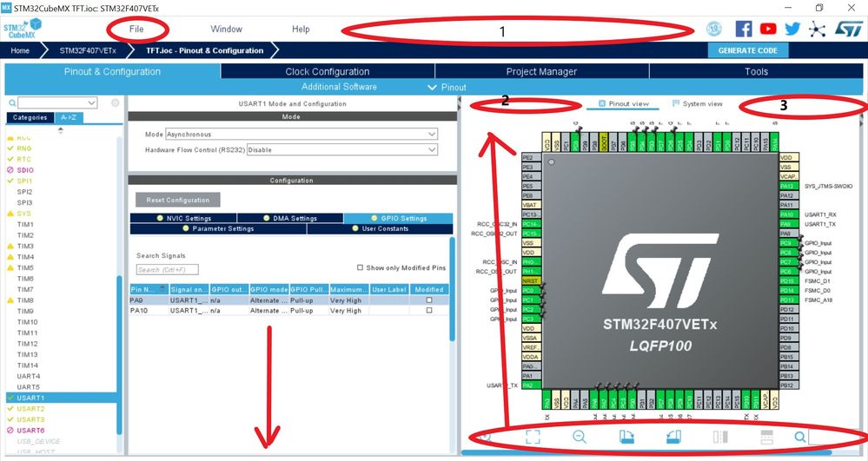Image resolution: width=868 pixels, height=461 pixels.
Task: Click the NRST pin on chip
Action: (530, 280)
